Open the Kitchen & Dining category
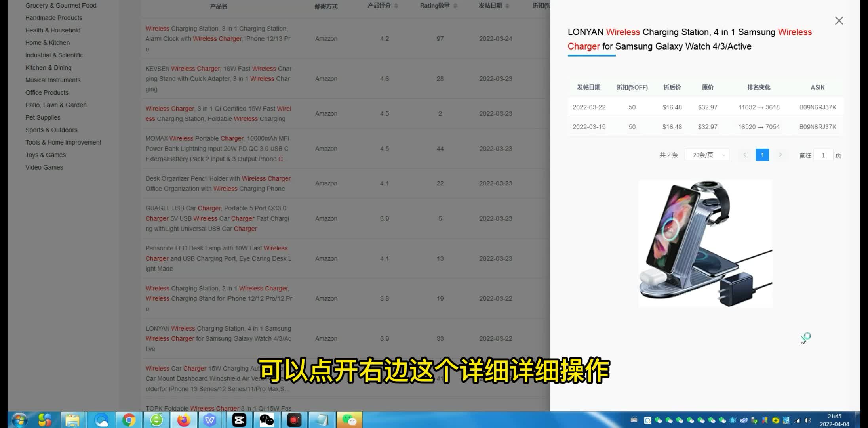The image size is (868, 428). coord(48,68)
